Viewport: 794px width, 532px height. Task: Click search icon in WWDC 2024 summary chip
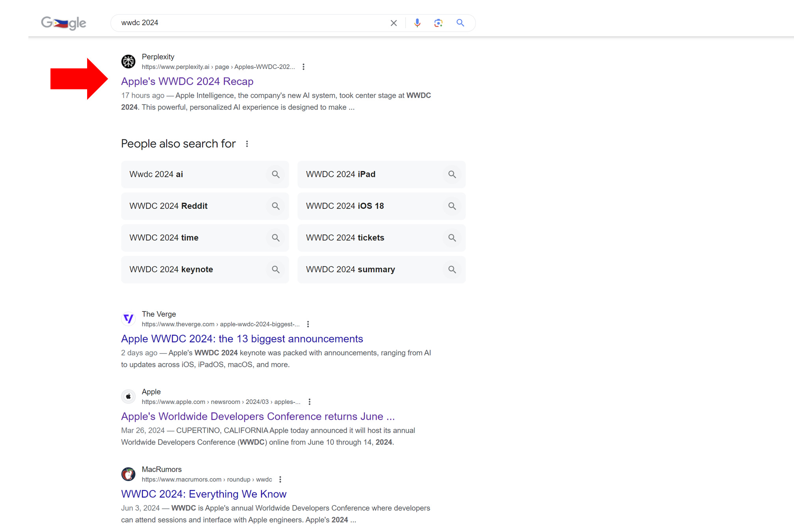(x=452, y=270)
